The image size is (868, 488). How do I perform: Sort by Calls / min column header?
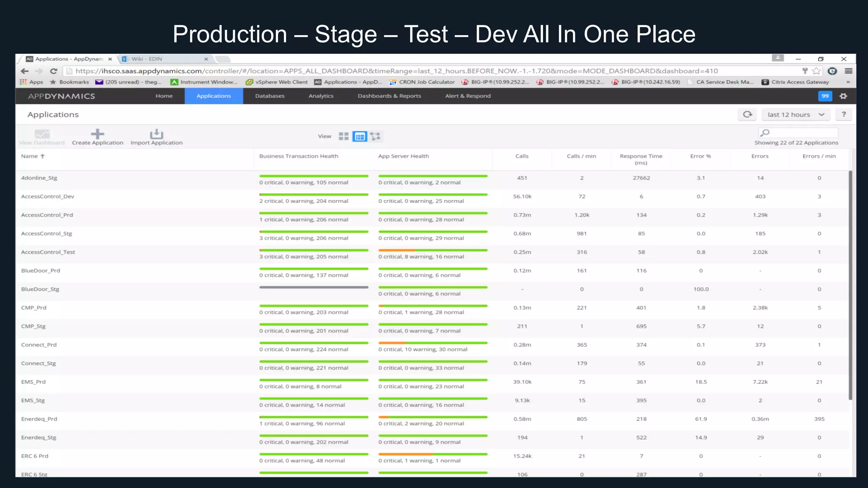[x=581, y=156]
